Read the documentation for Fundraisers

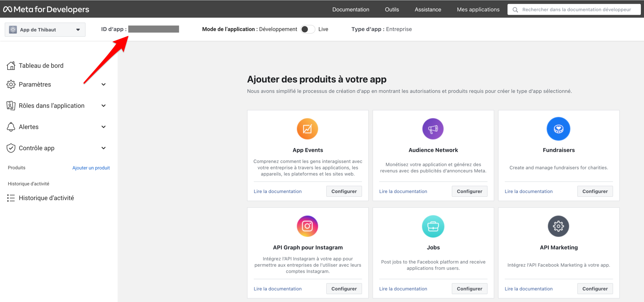click(529, 191)
